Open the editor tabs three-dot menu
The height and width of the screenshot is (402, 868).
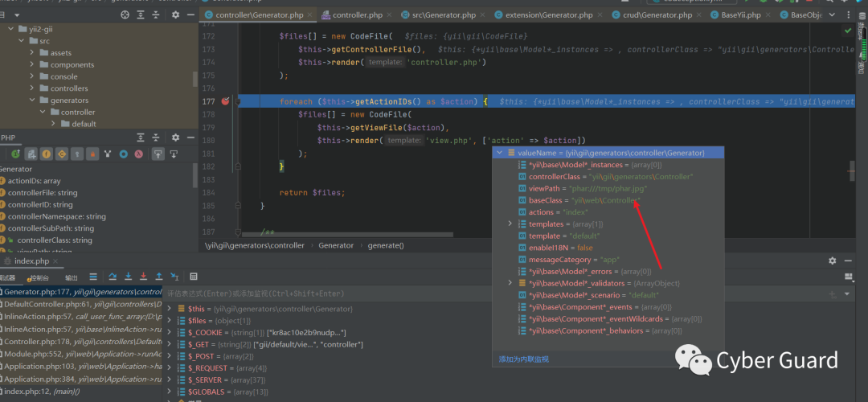848,15
